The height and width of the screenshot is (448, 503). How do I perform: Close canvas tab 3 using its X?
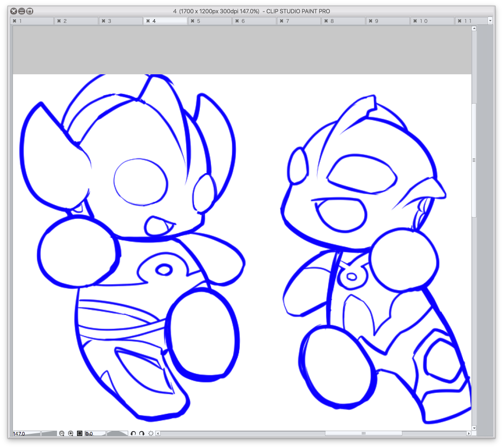point(104,21)
